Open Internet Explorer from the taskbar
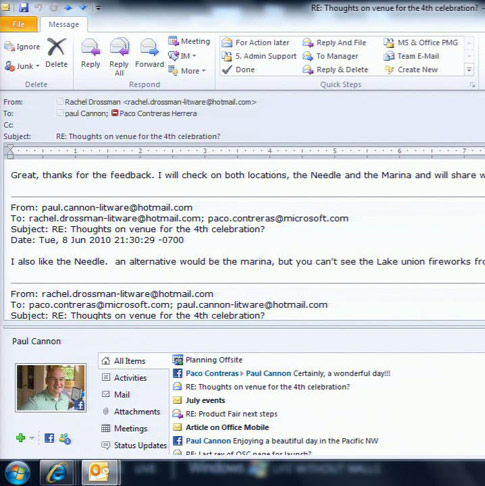 (x=56, y=473)
